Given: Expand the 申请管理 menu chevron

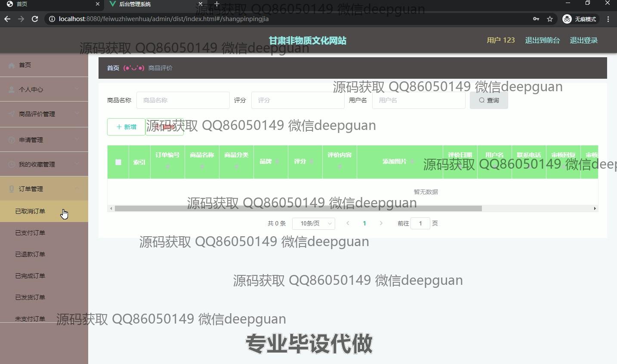Looking at the screenshot, I should point(77,139).
